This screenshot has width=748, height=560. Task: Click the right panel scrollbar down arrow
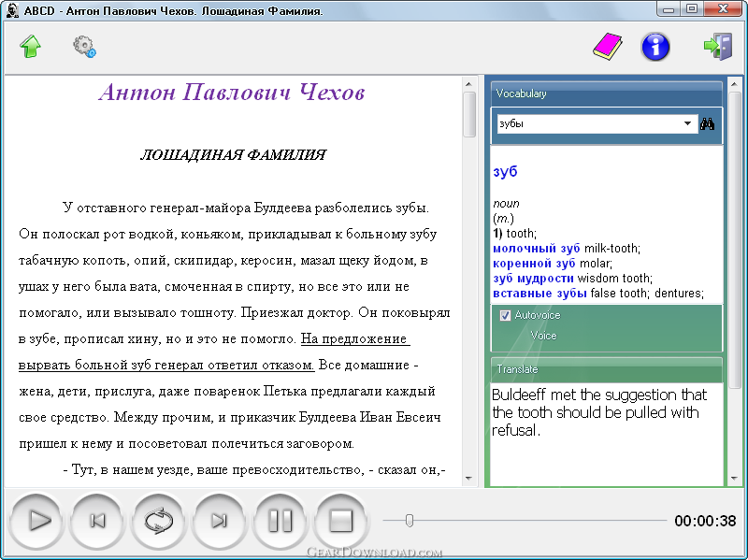[735, 478]
